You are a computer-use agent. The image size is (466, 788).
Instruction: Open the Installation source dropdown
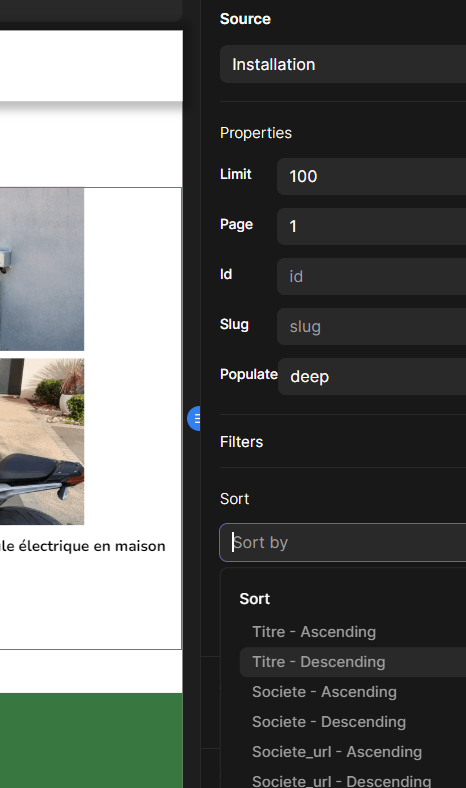point(343,64)
